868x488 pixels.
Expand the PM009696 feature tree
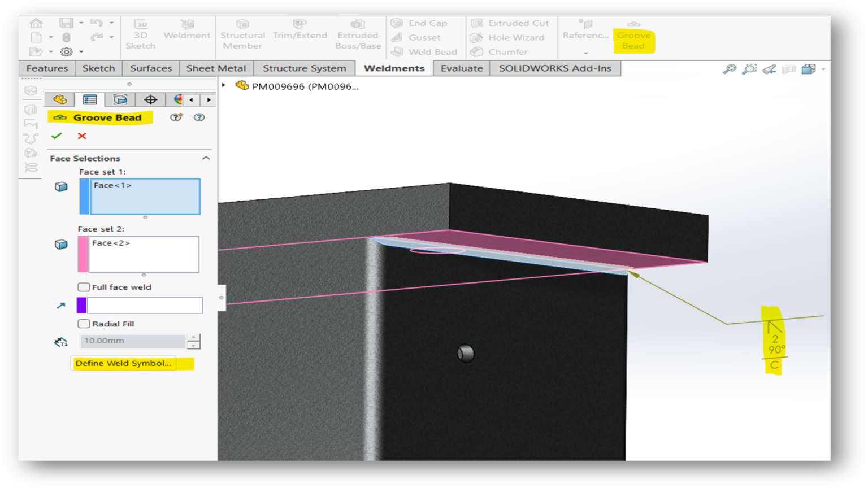tap(224, 86)
